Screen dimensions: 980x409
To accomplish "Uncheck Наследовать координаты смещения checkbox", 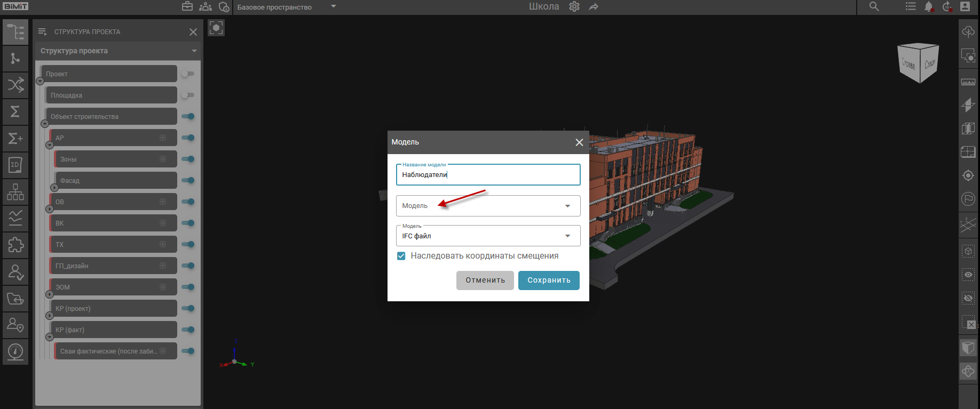I will (401, 256).
